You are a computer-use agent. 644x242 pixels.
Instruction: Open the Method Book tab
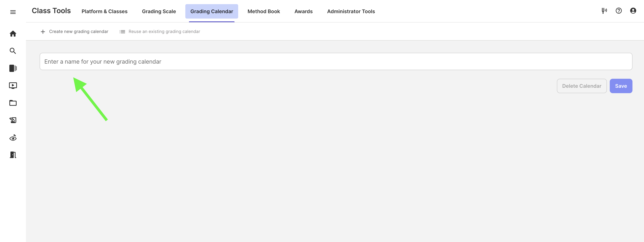[x=264, y=12]
